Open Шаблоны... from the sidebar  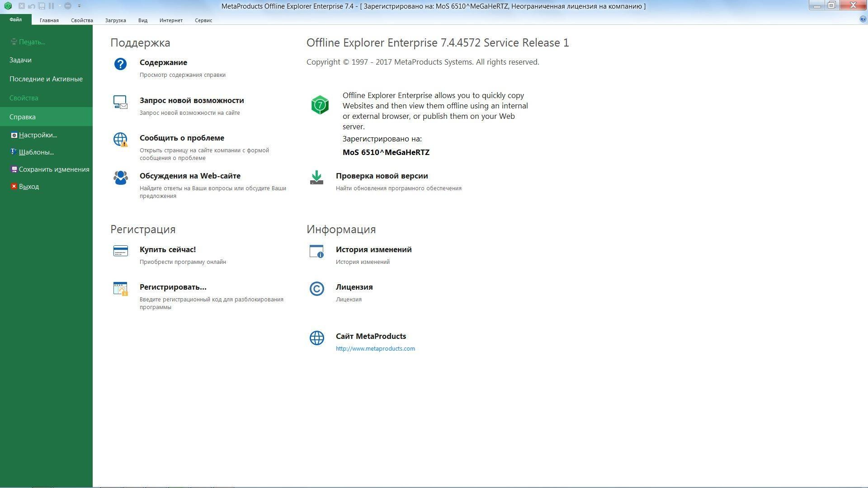pyautogui.click(x=46, y=152)
